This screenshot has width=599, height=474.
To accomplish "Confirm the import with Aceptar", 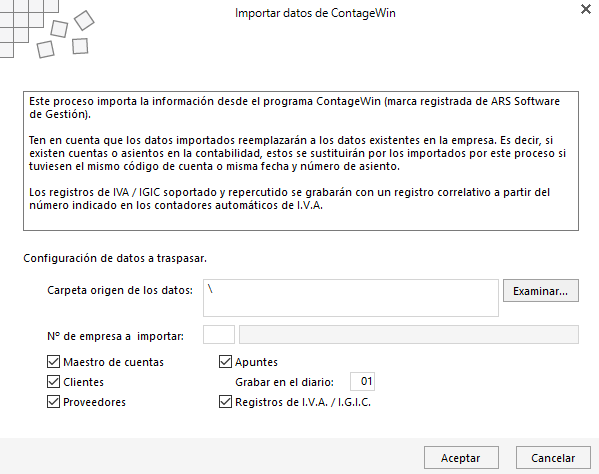I will point(461,458).
